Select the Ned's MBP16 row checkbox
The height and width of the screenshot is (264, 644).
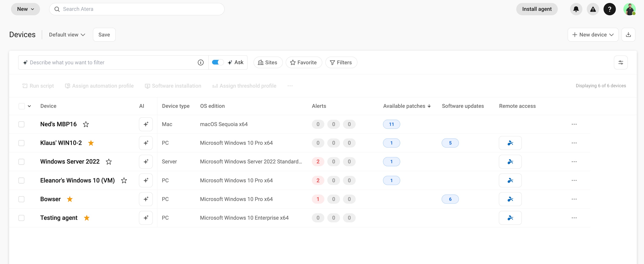[x=21, y=124]
